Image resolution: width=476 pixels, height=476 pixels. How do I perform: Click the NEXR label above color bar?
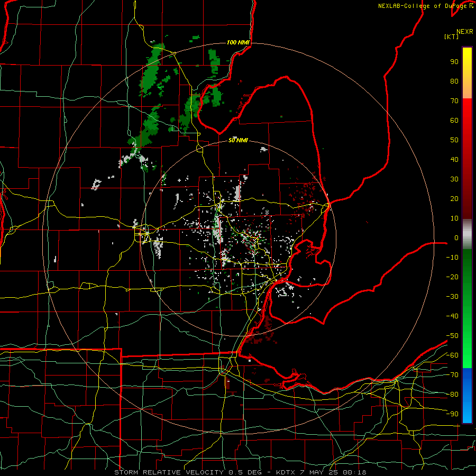(x=465, y=32)
